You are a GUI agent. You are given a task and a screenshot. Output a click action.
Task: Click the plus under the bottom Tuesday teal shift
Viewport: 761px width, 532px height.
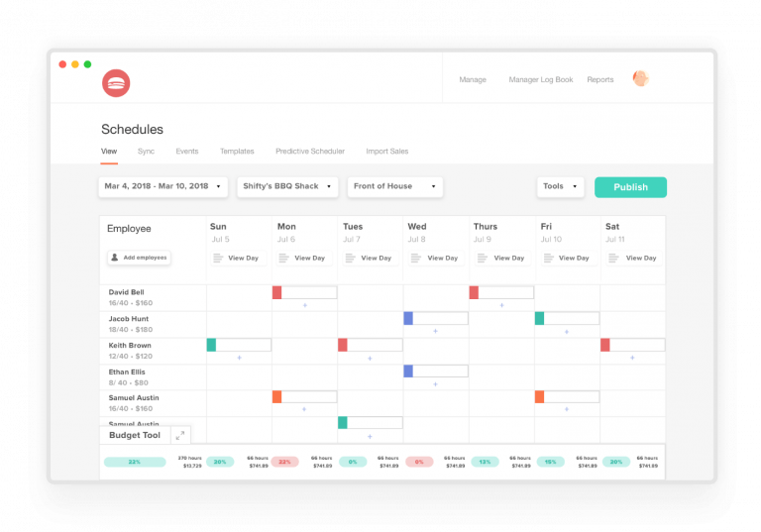pyautogui.click(x=370, y=437)
